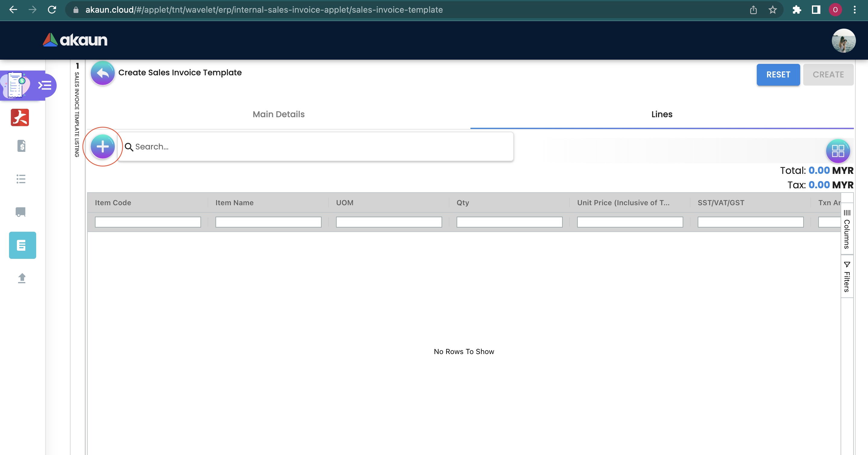Open the grid layout view icon
868x455 pixels.
point(837,151)
